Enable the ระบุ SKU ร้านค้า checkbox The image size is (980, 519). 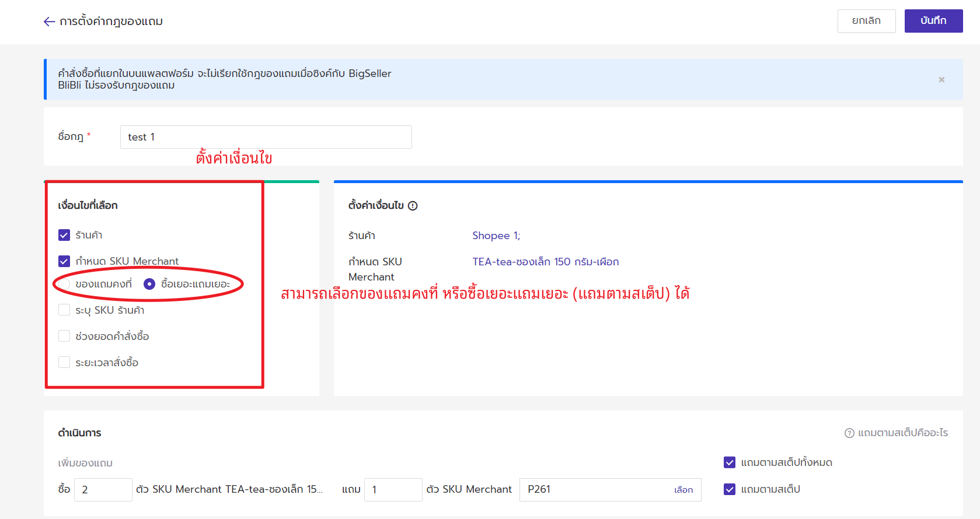(64, 310)
